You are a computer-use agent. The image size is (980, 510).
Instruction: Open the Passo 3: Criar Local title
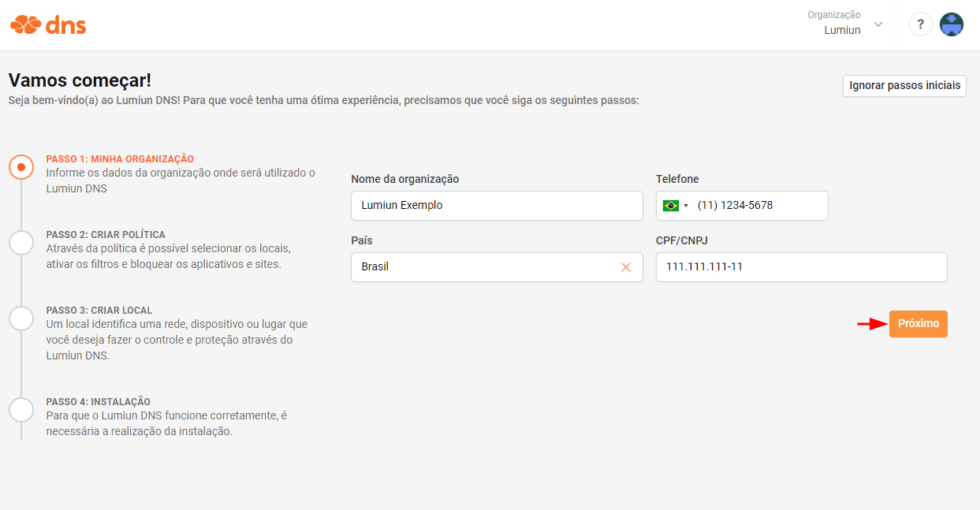99,311
